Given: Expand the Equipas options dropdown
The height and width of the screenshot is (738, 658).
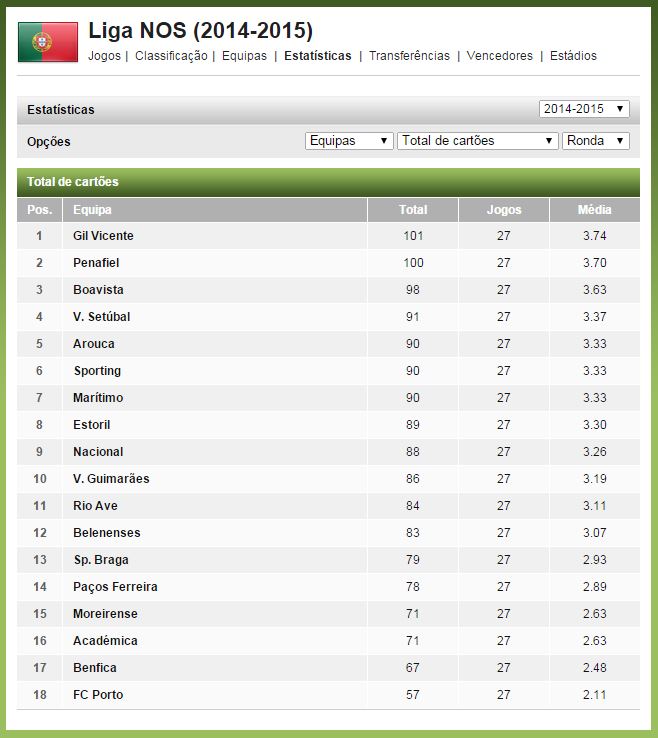Looking at the screenshot, I should point(349,141).
